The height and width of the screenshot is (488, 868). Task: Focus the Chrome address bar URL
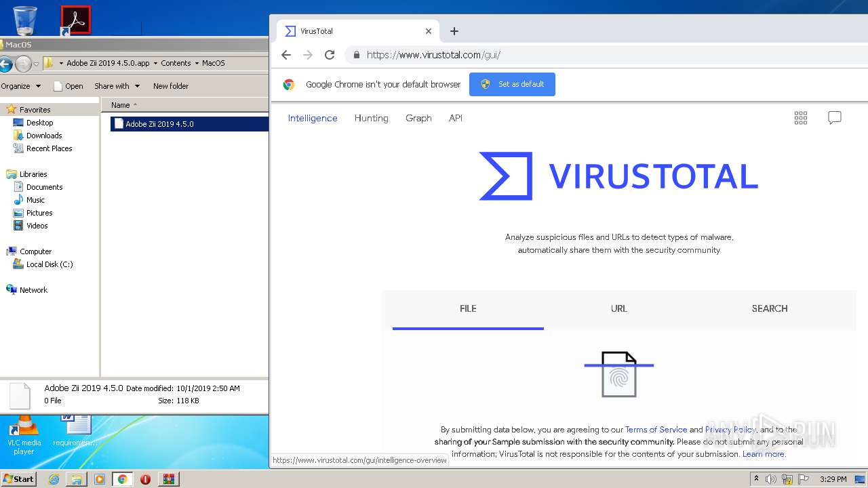pyautogui.click(x=433, y=55)
